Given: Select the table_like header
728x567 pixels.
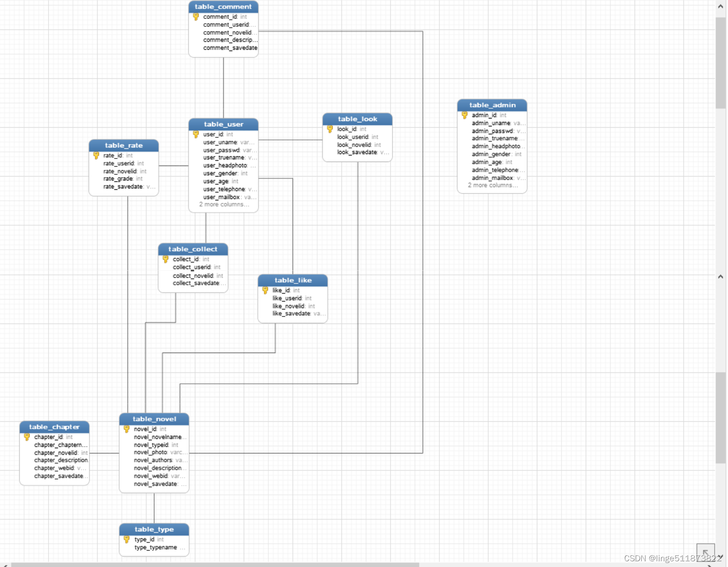Looking at the screenshot, I should (x=293, y=280).
